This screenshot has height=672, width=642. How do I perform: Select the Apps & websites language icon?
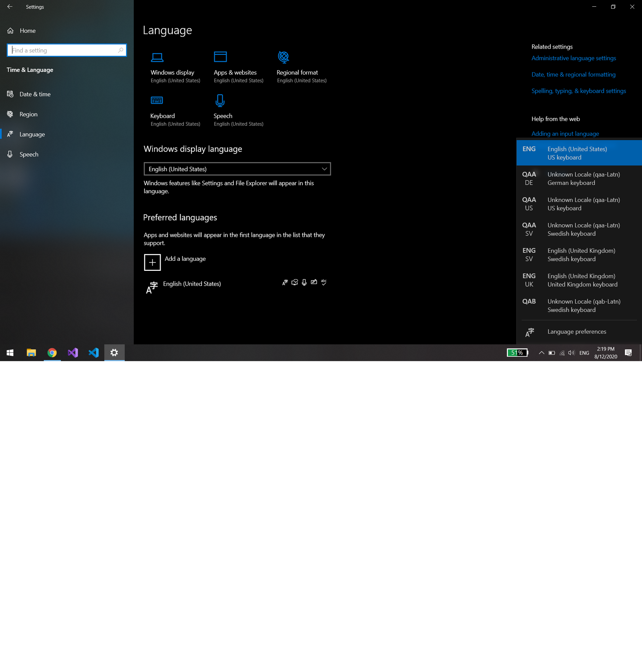click(x=220, y=57)
